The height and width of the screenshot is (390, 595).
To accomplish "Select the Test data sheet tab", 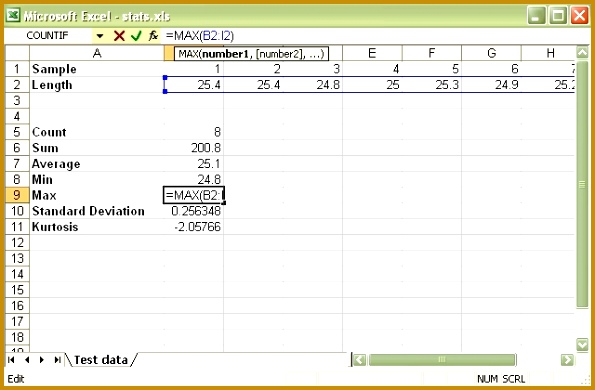I will [101, 360].
